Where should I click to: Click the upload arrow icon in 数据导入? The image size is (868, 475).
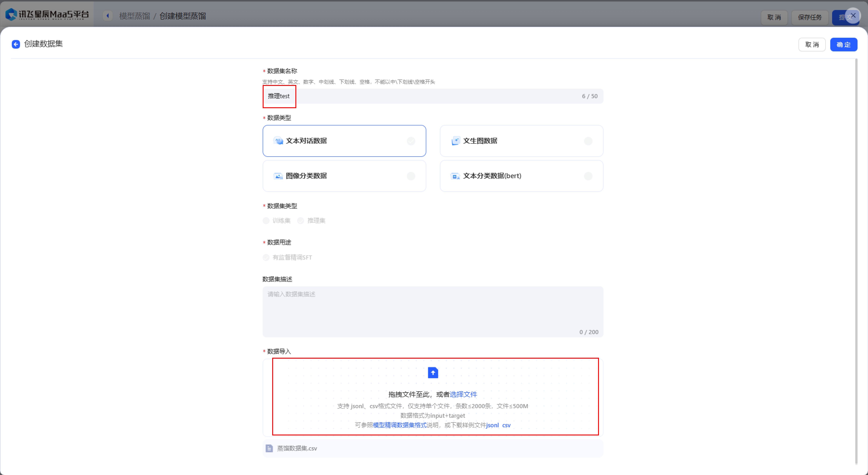tap(433, 373)
